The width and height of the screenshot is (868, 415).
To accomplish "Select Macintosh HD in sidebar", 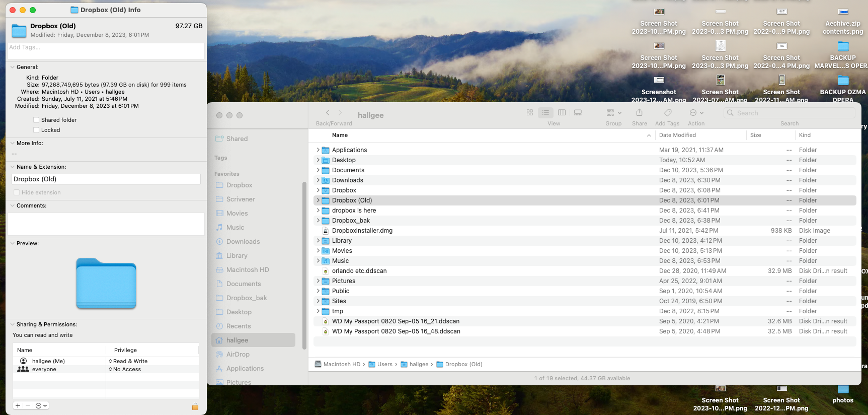I will point(248,270).
